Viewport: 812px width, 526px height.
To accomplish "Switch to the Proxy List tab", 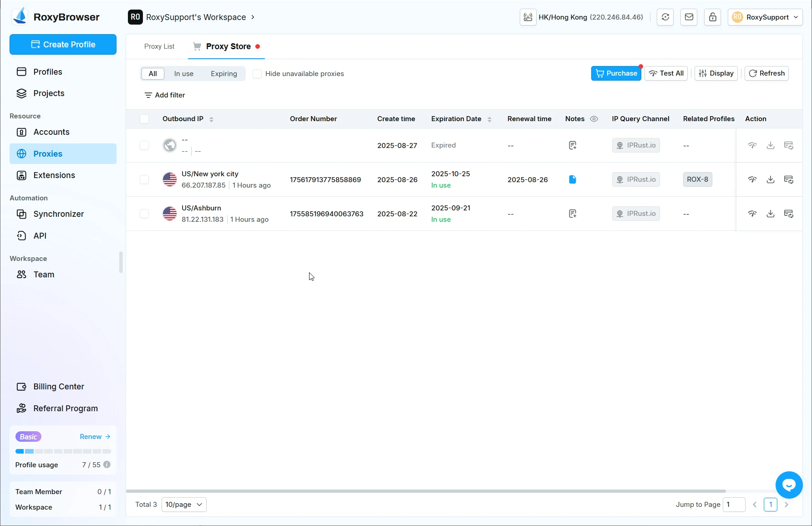I will tap(159, 46).
